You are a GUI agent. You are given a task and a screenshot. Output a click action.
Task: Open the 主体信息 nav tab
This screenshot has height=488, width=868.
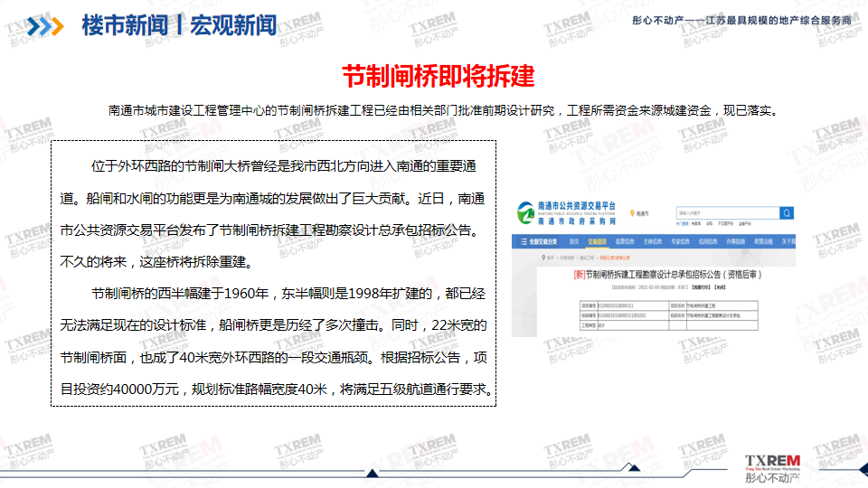pos(653,241)
